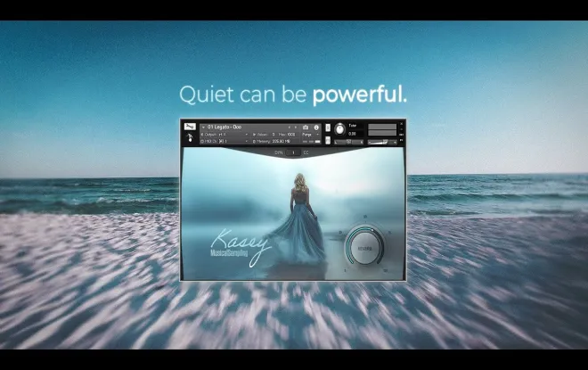Adjust the L-R pan slider

[x=348, y=142]
